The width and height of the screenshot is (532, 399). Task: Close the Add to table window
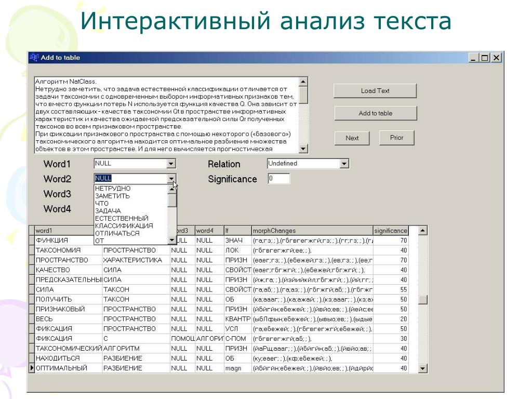click(x=496, y=58)
